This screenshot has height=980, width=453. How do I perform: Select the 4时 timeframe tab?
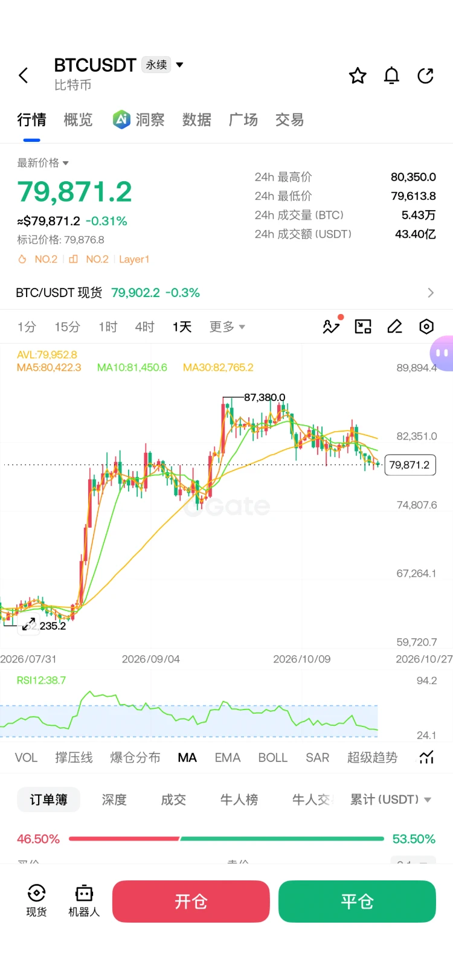click(x=145, y=327)
